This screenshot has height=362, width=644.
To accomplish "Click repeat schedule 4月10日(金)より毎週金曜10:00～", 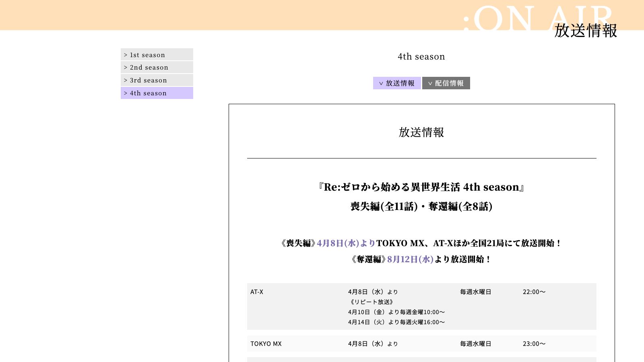I will tap(396, 312).
